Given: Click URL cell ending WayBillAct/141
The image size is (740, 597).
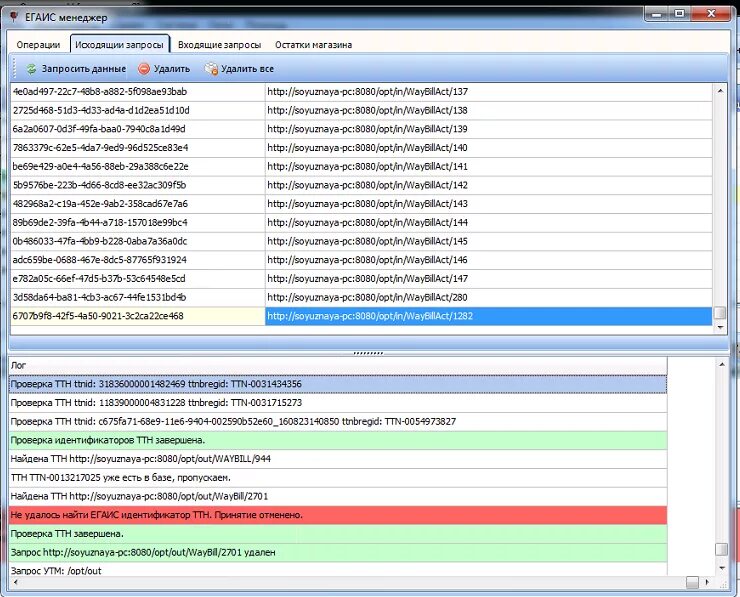Looking at the screenshot, I should pos(488,167).
